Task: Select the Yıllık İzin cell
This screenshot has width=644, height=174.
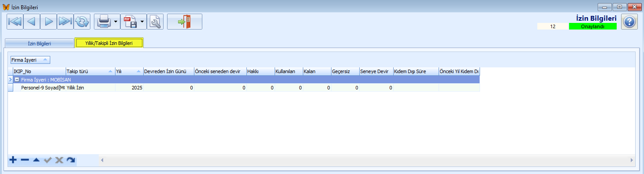Action: tap(90, 88)
